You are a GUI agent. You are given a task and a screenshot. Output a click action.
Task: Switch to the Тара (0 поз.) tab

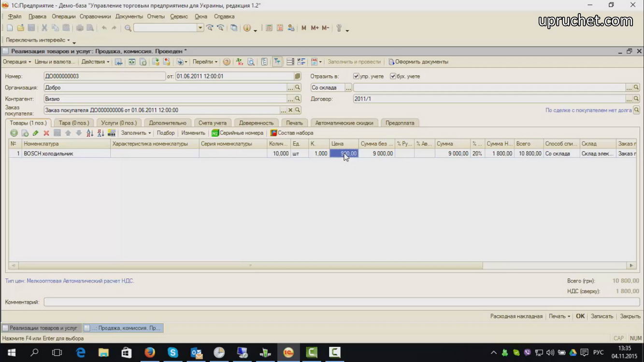pos(74,123)
